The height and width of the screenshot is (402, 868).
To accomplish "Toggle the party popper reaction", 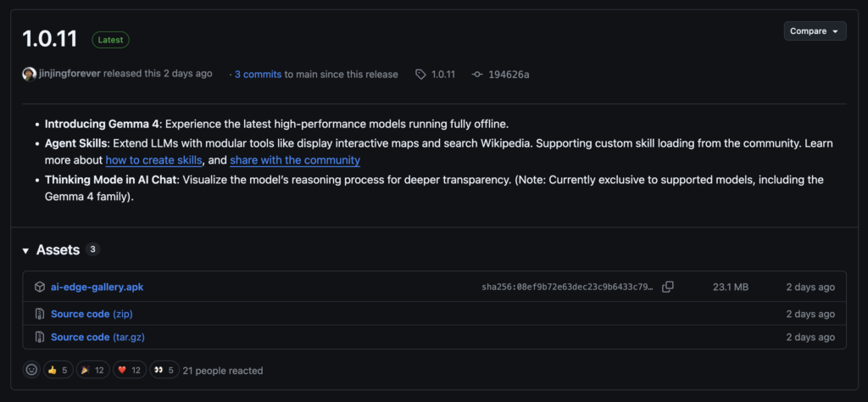I will [x=93, y=370].
